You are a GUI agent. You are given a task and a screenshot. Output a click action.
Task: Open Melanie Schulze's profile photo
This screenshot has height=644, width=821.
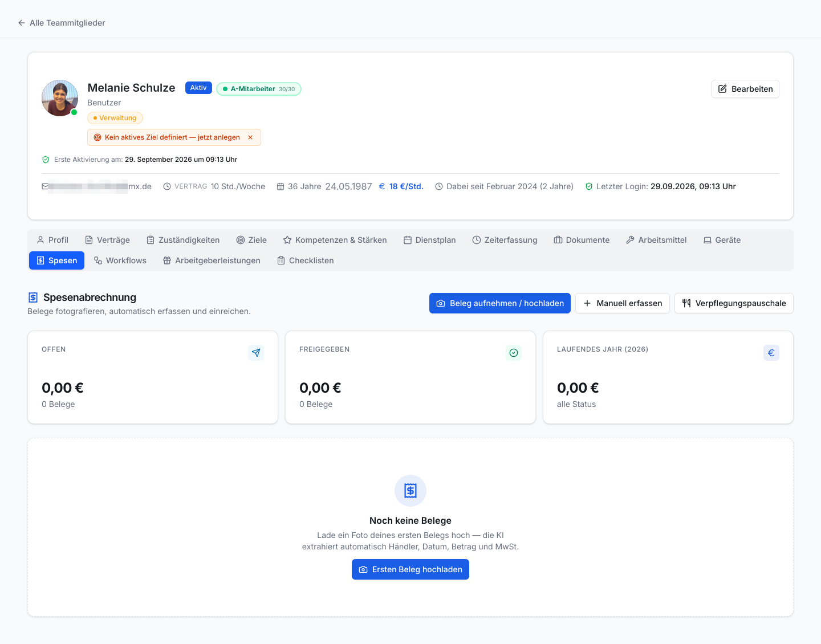click(x=60, y=98)
